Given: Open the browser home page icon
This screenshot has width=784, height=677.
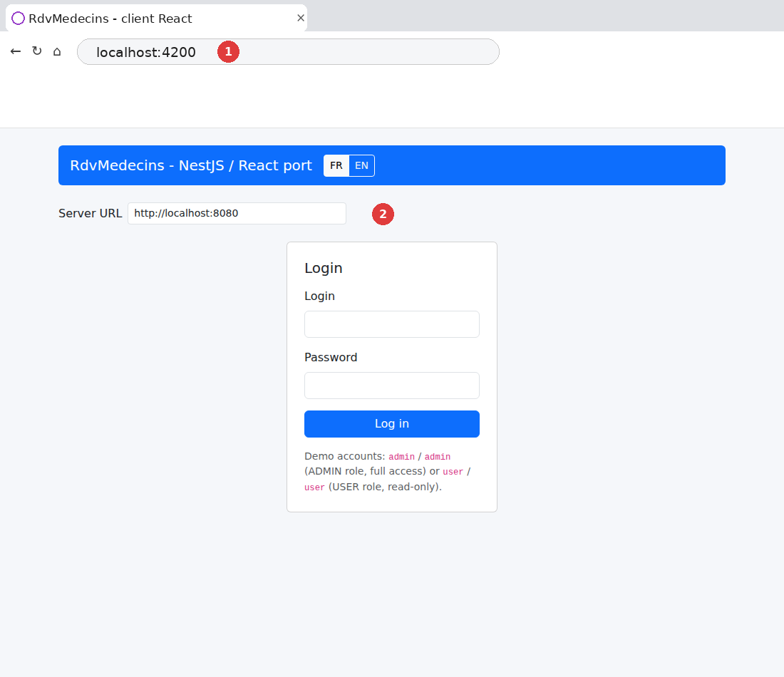Looking at the screenshot, I should pyautogui.click(x=57, y=51).
